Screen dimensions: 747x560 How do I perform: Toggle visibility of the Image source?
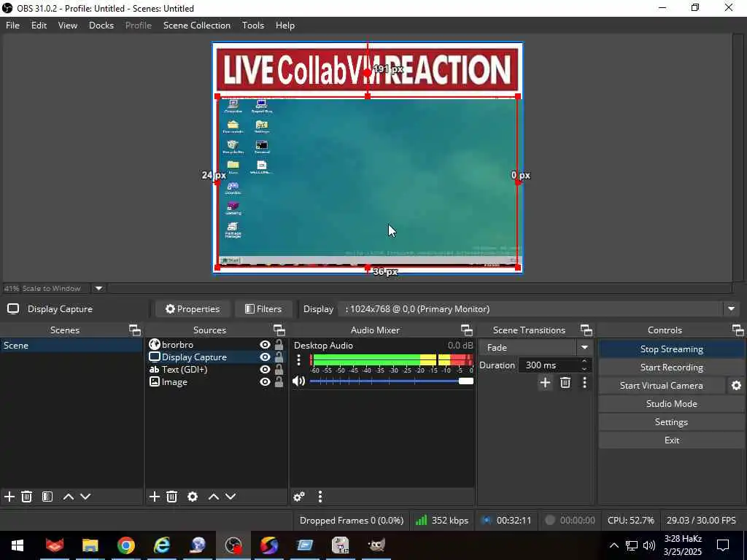(265, 382)
